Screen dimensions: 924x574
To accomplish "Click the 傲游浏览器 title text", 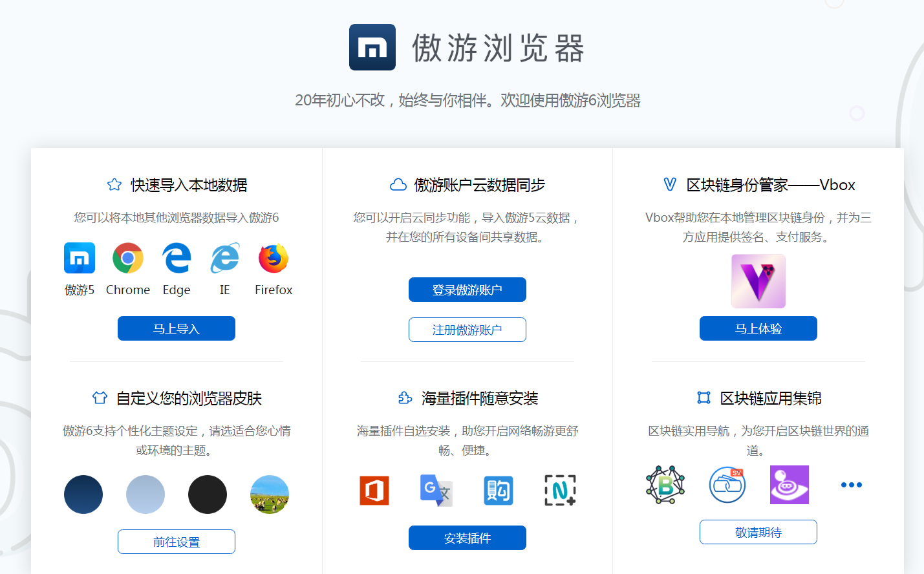I will (x=499, y=48).
